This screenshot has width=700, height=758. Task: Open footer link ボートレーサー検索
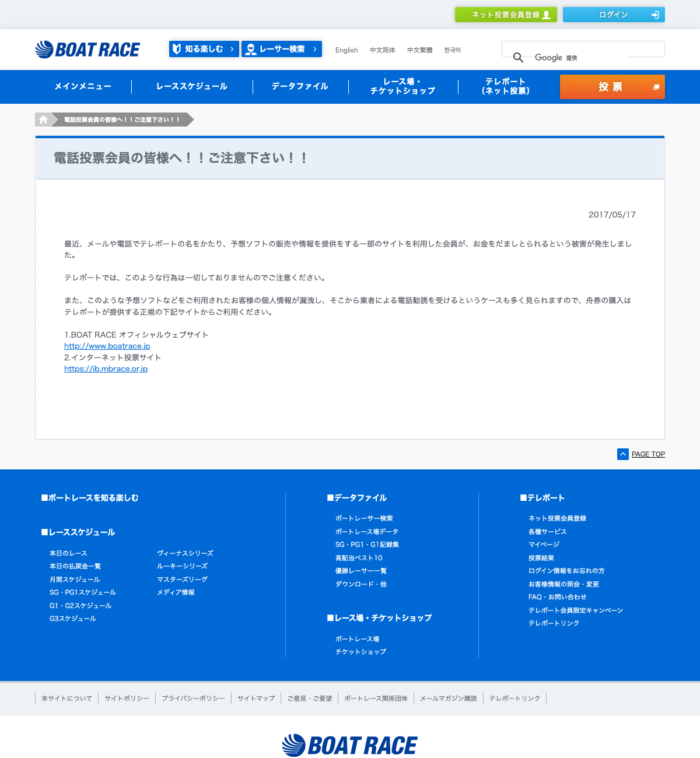[364, 518]
